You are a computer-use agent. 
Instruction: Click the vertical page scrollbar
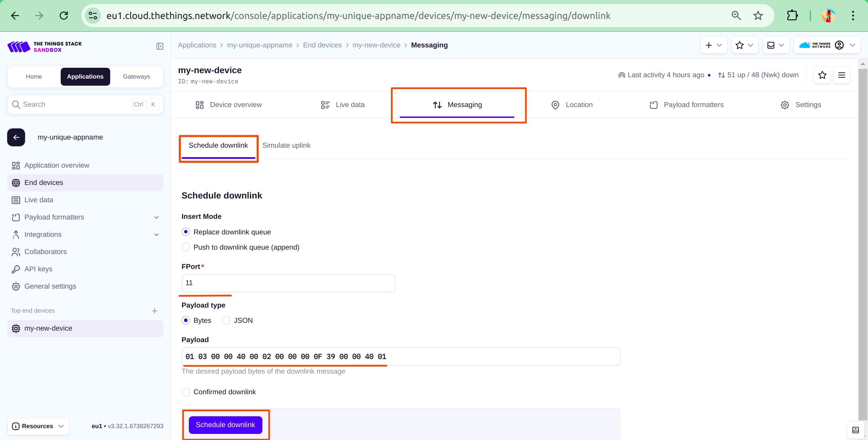point(863,237)
